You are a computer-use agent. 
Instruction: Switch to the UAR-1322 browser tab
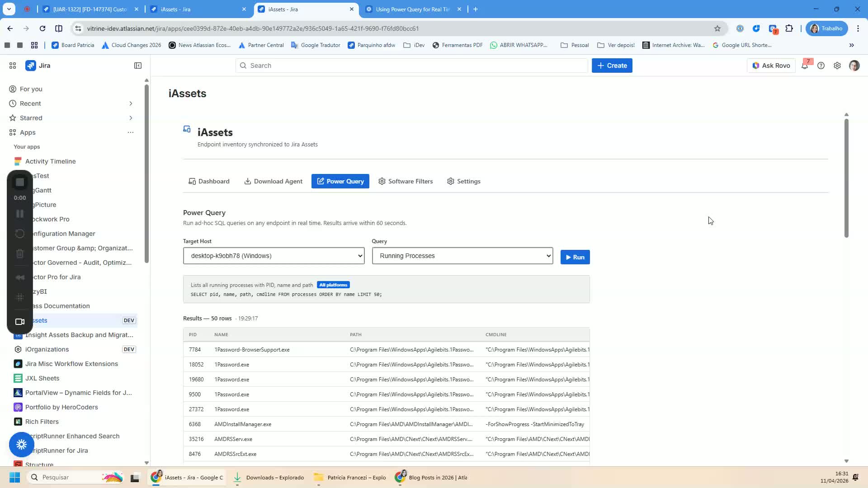90,9
